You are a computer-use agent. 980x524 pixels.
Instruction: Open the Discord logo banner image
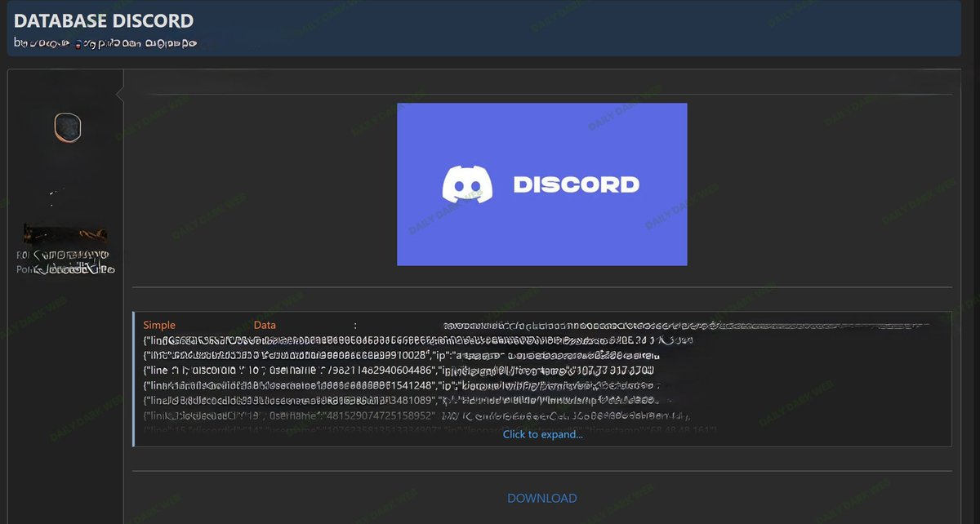point(541,184)
